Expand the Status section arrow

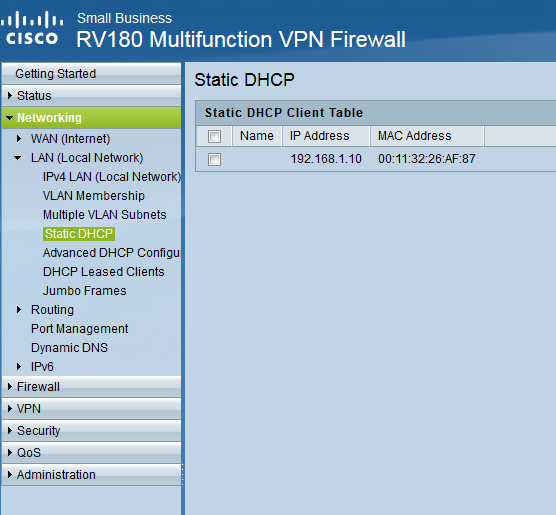point(10,95)
